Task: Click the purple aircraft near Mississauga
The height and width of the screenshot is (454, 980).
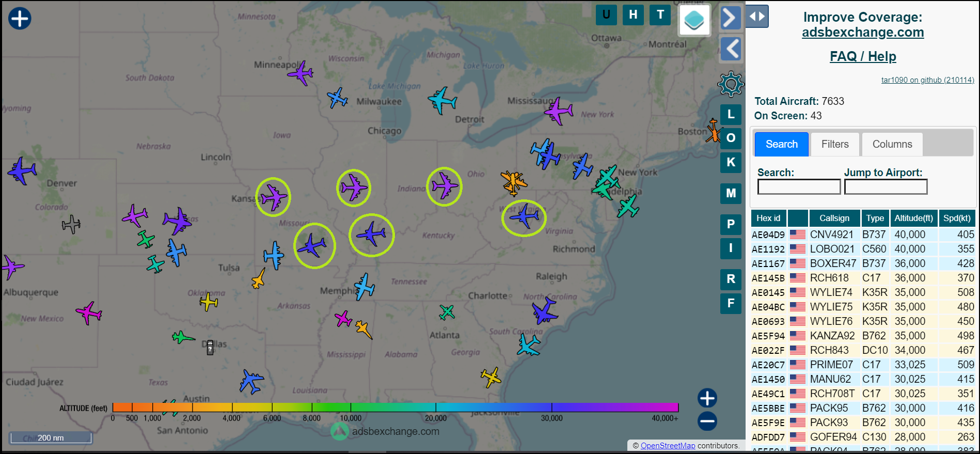Action: coord(559,111)
